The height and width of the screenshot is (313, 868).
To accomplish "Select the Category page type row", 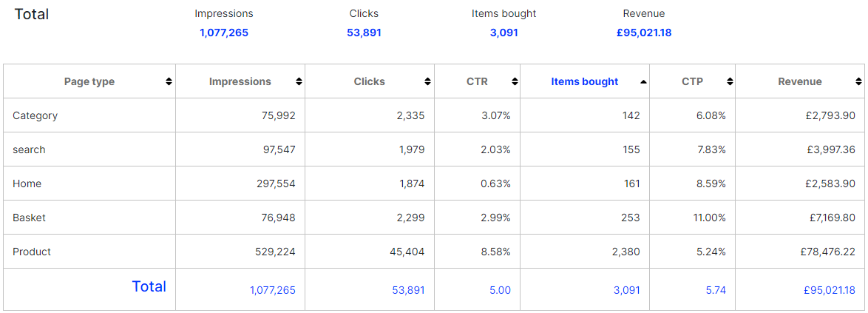I will point(35,115).
